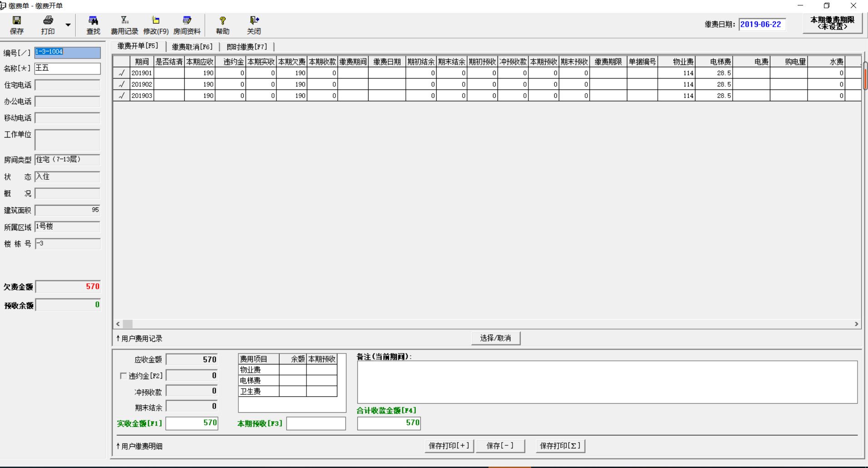Click the 保存[-] button
The height and width of the screenshot is (468, 868).
(x=500, y=446)
